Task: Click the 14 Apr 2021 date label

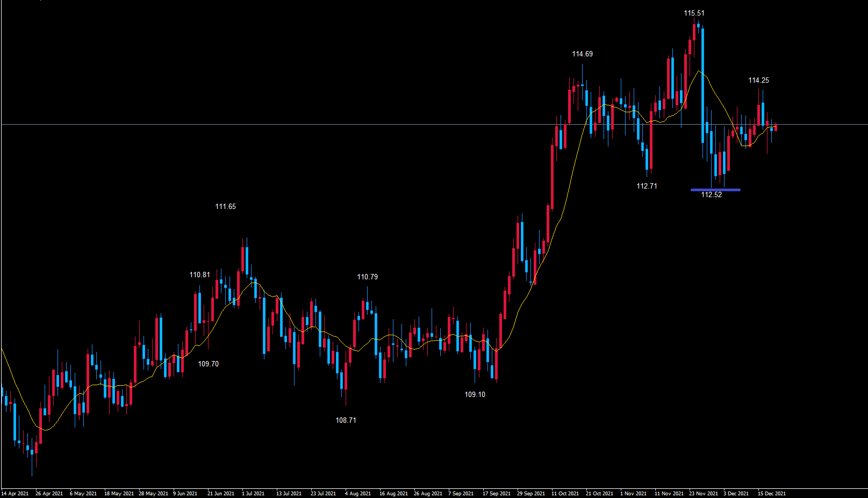Action: (15, 493)
